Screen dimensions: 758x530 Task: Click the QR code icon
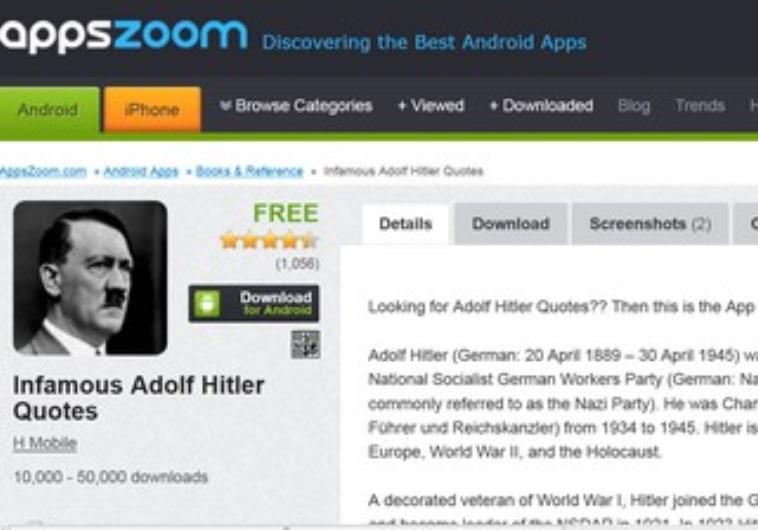tap(306, 345)
